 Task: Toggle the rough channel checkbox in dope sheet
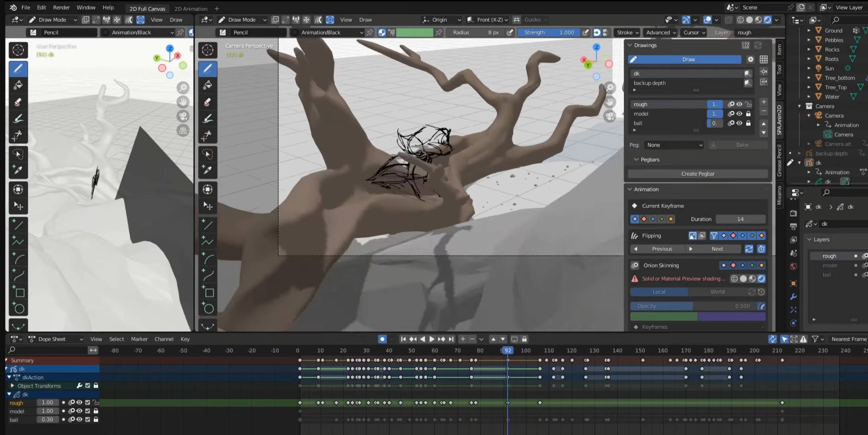[x=88, y=402]
